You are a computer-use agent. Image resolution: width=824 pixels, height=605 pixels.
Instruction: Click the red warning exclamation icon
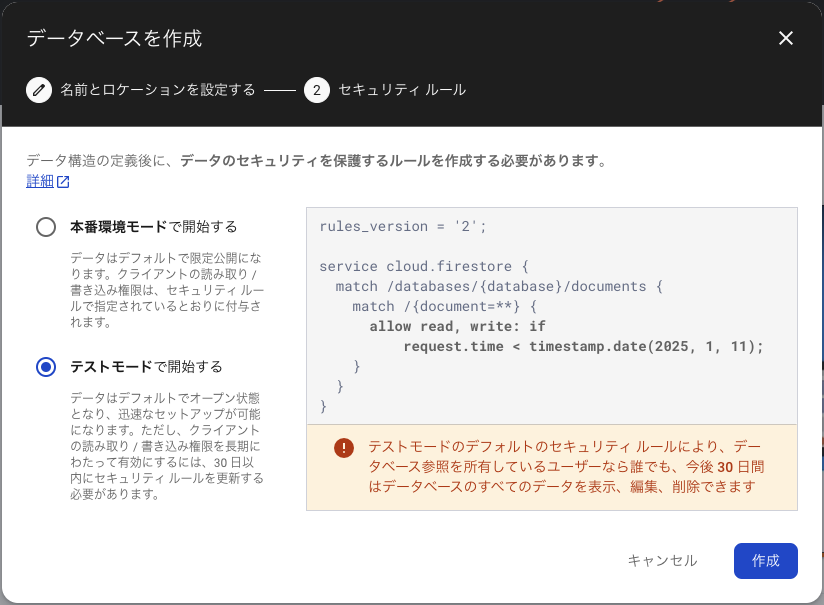point(344,448)
